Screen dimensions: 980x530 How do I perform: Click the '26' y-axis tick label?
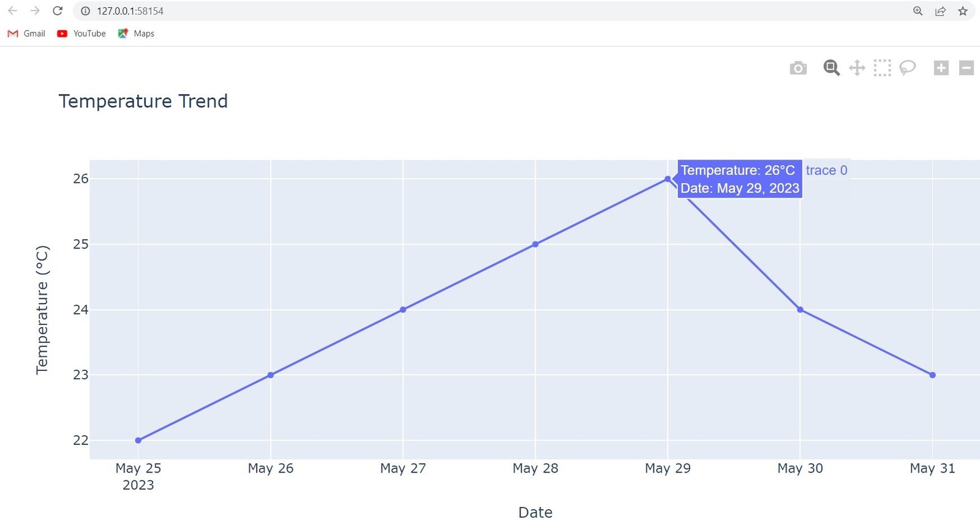tap(81, 179)
